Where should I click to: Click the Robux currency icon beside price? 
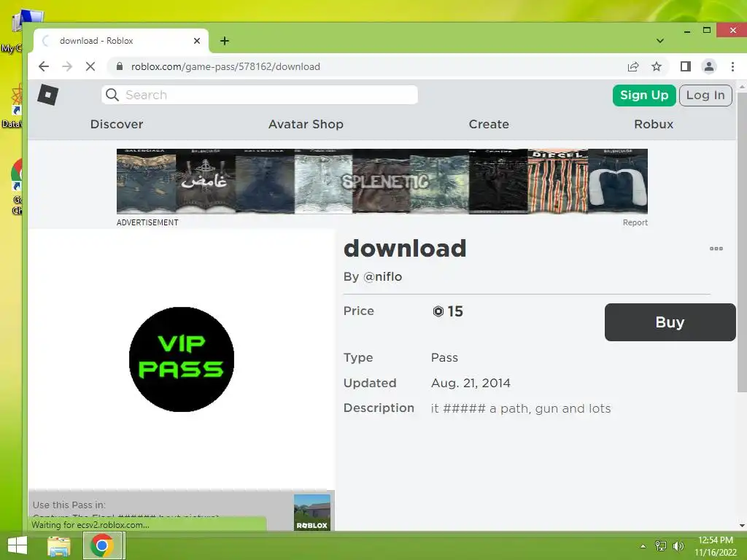438,311
